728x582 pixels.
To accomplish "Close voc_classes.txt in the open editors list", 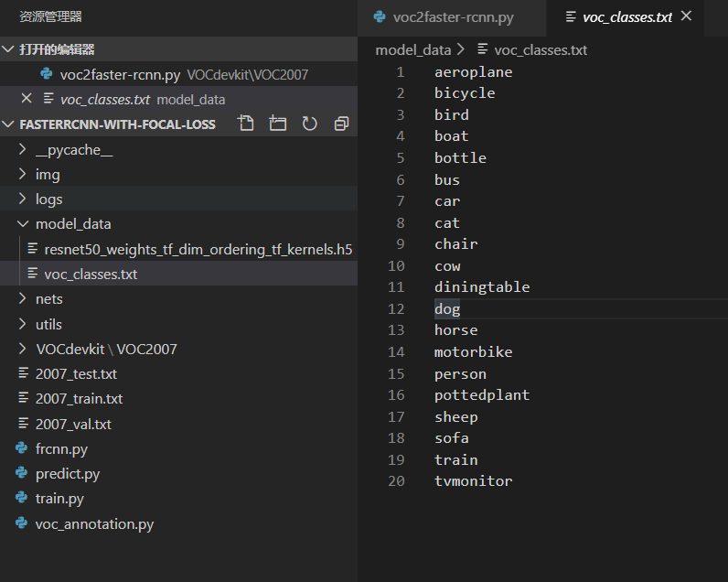I will pyautogui.click(x=27, y=99).
